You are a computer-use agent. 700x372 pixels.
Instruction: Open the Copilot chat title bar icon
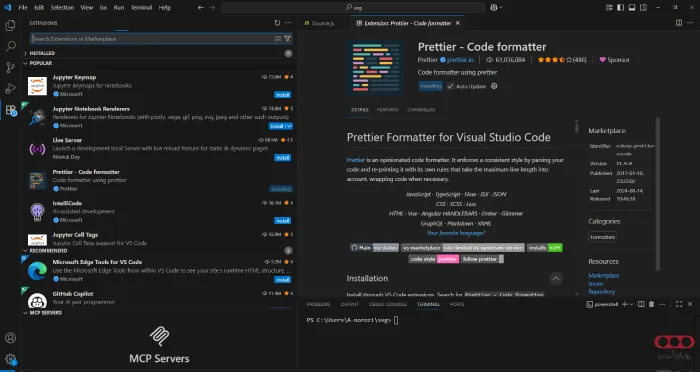tap(493, 8)
